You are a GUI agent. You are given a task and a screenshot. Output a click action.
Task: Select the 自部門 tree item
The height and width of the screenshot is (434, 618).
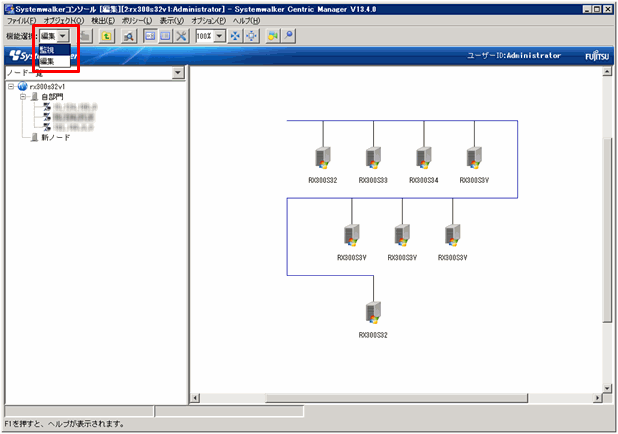[x=52, y=97]
